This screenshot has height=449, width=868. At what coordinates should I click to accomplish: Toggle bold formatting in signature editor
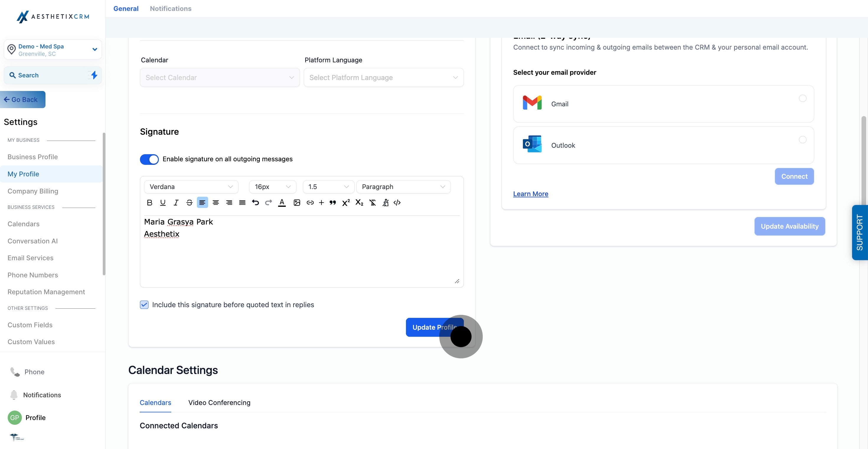point(150,203)
